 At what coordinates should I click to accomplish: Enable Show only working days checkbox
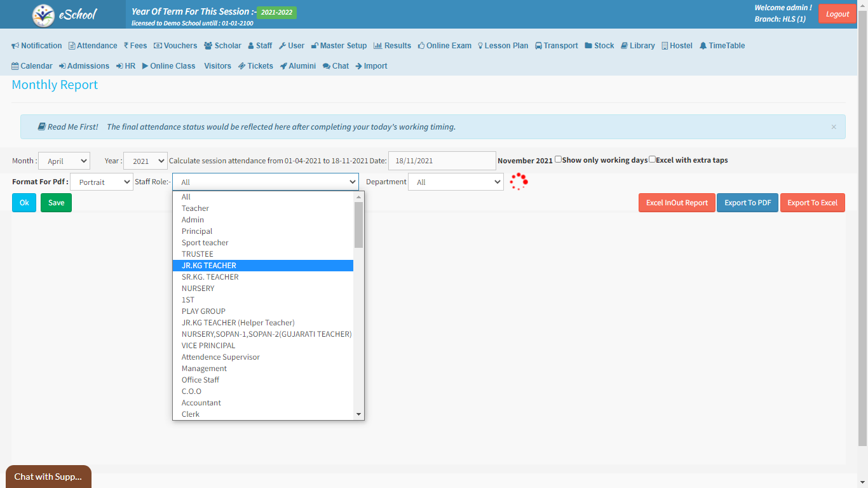coord(558,159)
